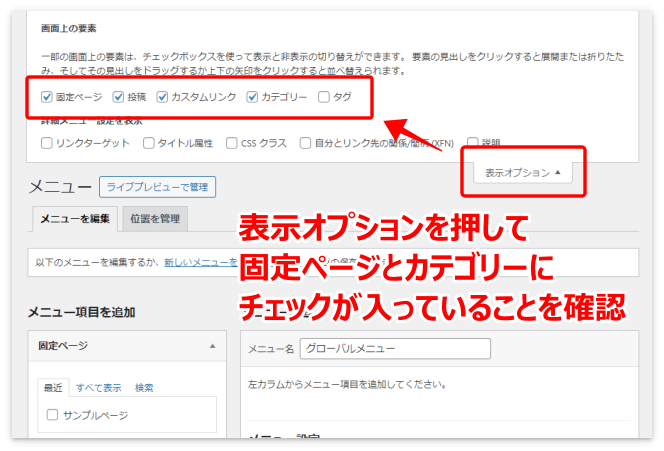Click 左カラムからメニュー項目を追加してください text
Screen dimensions: 664x451
[347, 385]
